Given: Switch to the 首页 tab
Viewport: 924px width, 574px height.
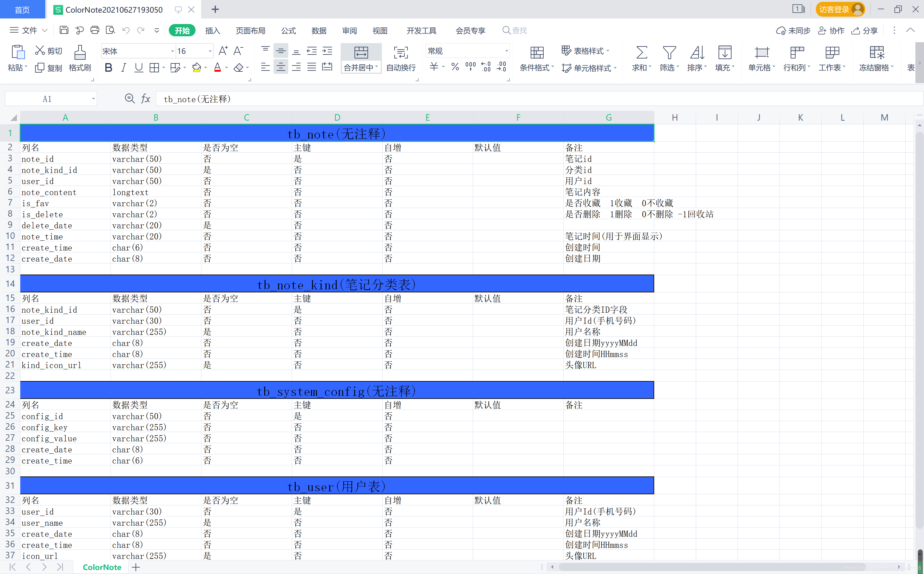Looking at the screenshot, I should coord(22,10).
